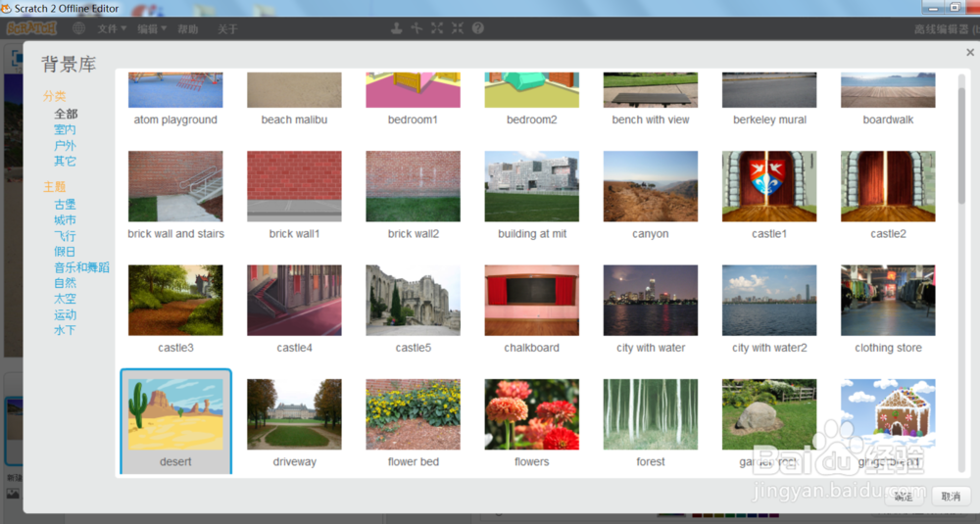This screenshot has height=524, width=980.
Task: Select the shrink sprite tool icon
Action: [x=458, y=28]
